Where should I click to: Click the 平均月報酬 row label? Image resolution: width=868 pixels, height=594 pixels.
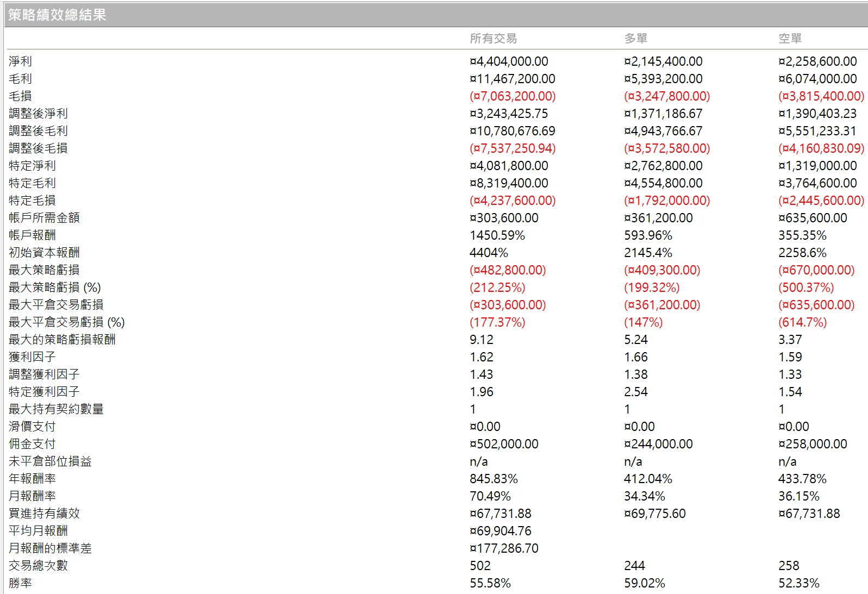(39, 531)
